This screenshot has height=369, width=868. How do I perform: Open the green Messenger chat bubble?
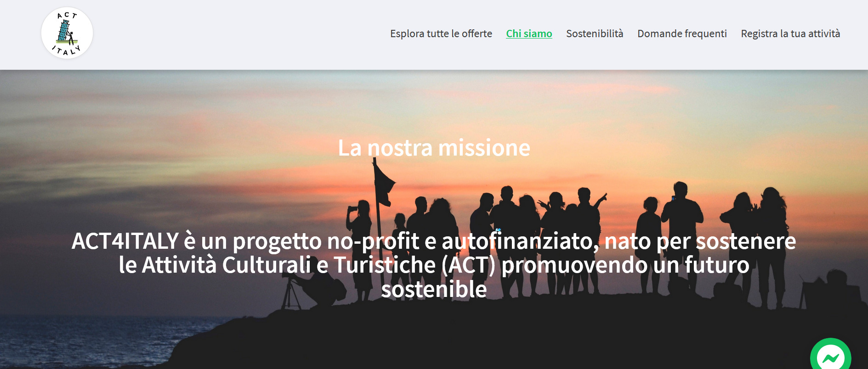[x=830, y=355]
